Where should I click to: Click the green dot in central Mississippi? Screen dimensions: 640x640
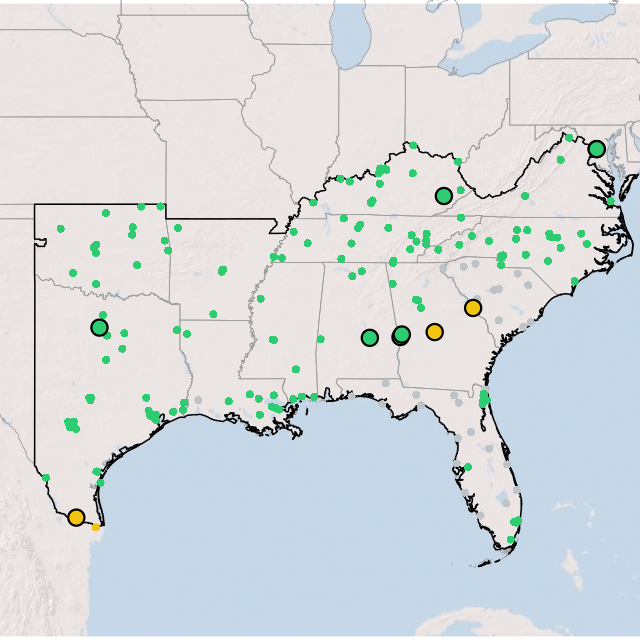[x=273, y=340]
